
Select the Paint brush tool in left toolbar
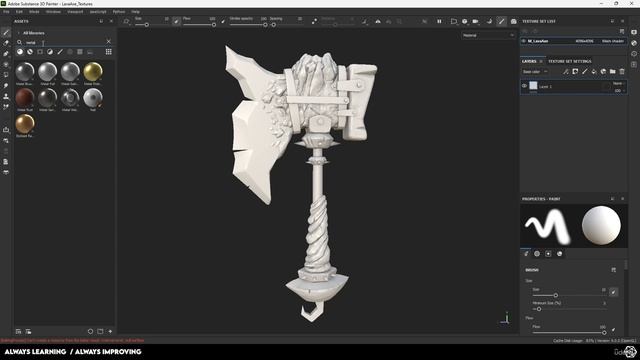pos(6,32)
